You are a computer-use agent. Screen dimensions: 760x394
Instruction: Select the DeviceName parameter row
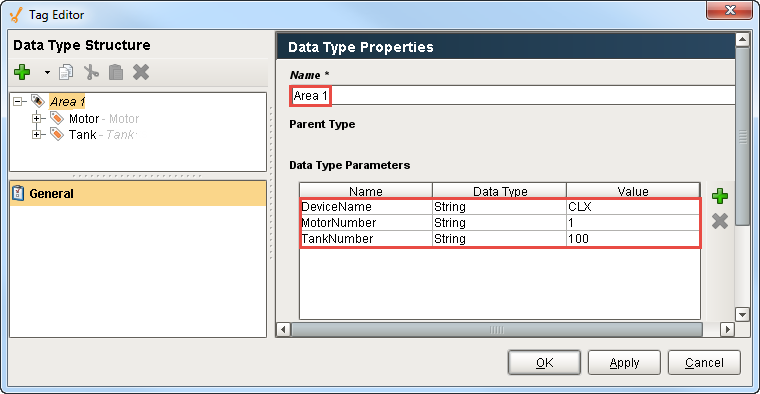(500, 207)
